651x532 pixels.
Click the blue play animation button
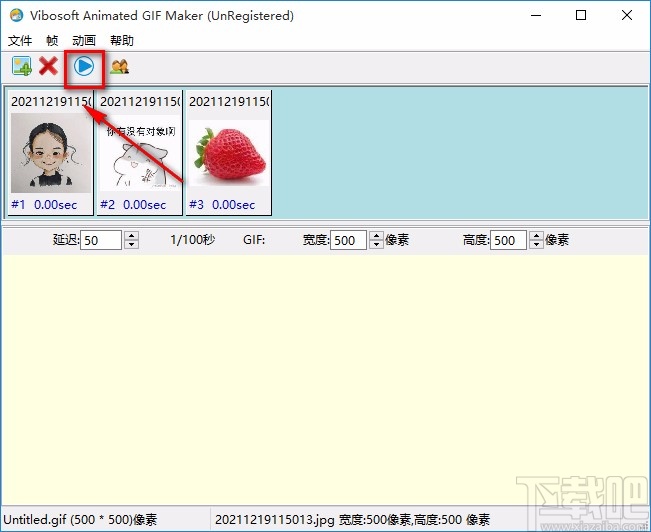[x=84, y=66]
